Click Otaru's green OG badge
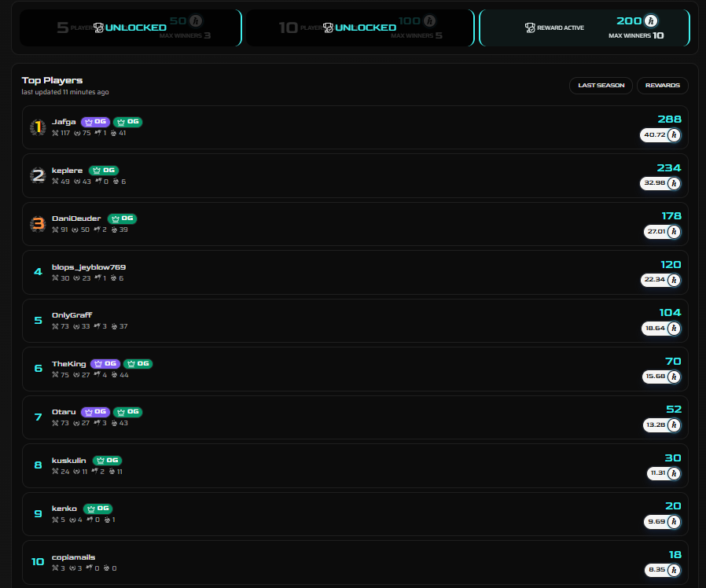Image resolution: width=706 pixels, height=588 pixels. (128, 412)
